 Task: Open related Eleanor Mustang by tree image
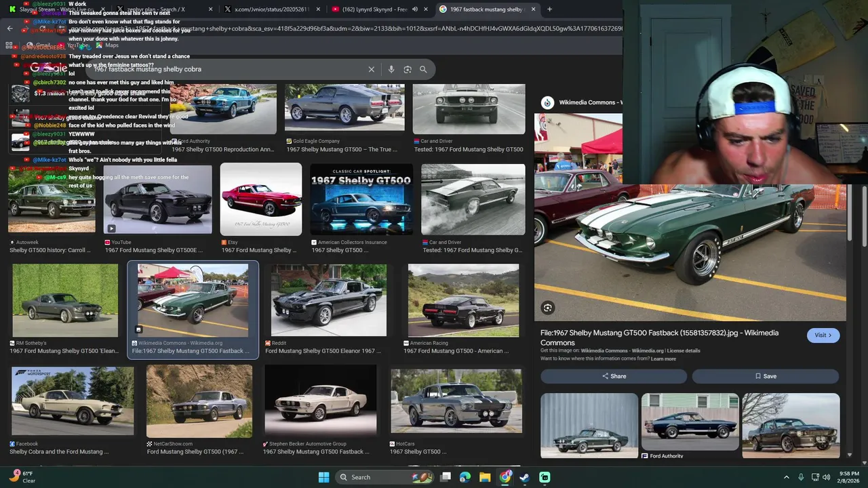click(x=791, y=426)
